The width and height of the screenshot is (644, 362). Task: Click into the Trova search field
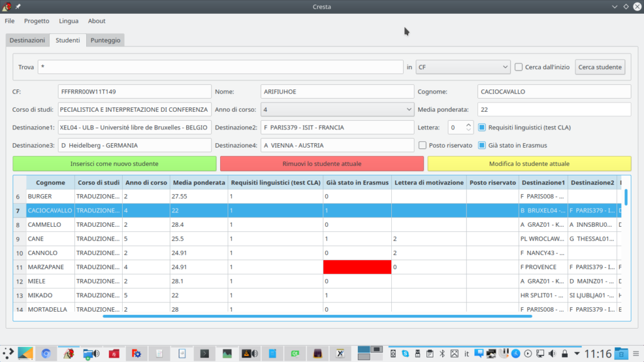[221, 67]
